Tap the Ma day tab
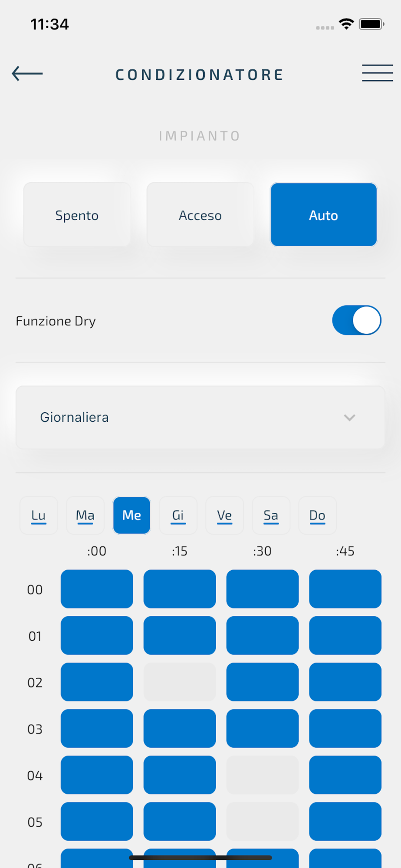 coord(85,515)
